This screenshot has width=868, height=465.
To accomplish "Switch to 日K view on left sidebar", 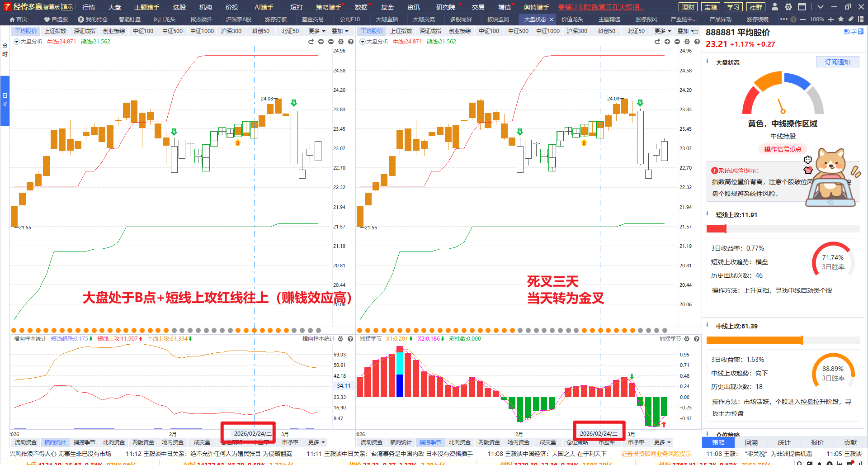I will click(x=5, y=100).
